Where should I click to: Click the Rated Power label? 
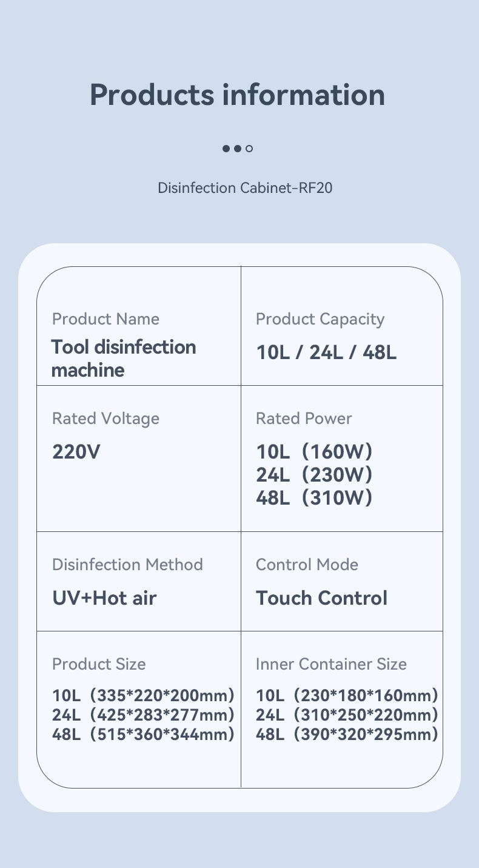[x=304, y=419]
